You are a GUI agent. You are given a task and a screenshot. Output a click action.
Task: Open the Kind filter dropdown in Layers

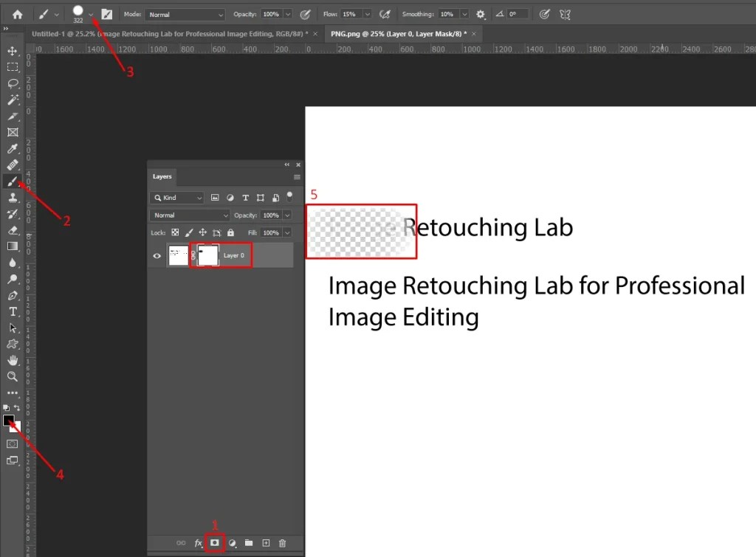(176, 197)
